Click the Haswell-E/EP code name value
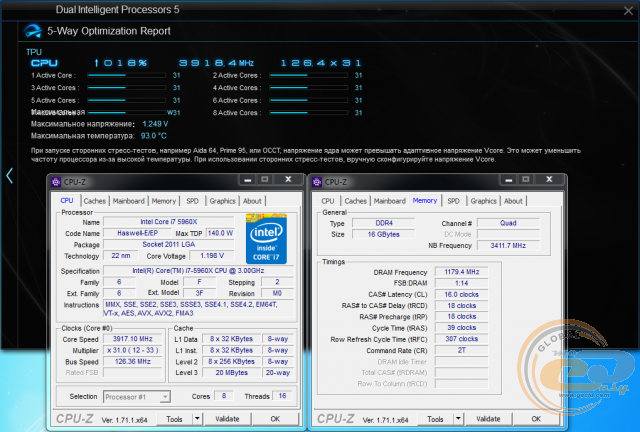640x432 pixels. tap(138, 233)
